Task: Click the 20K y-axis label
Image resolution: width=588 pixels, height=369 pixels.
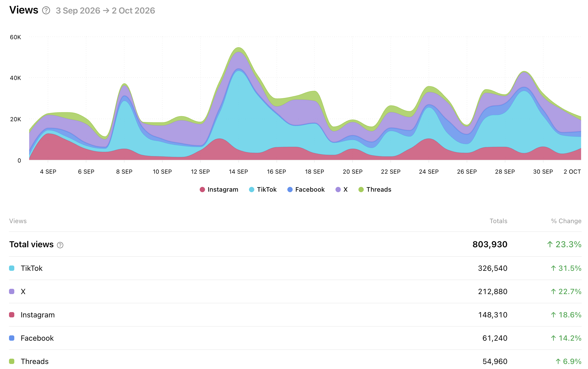Action: point(15,119)
